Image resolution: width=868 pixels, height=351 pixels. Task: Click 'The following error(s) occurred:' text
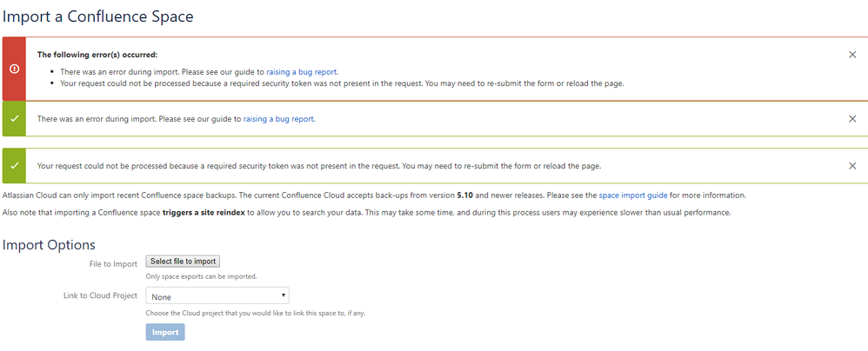click(97, 55)
